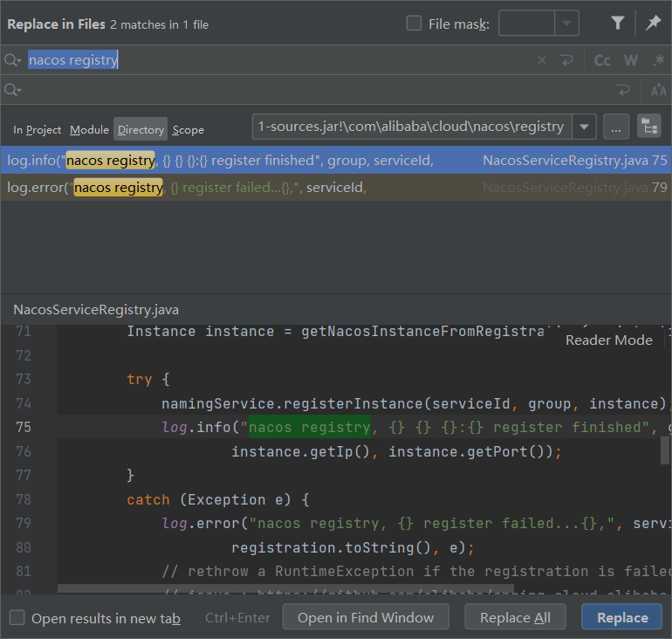The width and height of the screenshot is (672, 639).
Task: Toggle the Match Case (Cc) option
Action: coord(602,60)
